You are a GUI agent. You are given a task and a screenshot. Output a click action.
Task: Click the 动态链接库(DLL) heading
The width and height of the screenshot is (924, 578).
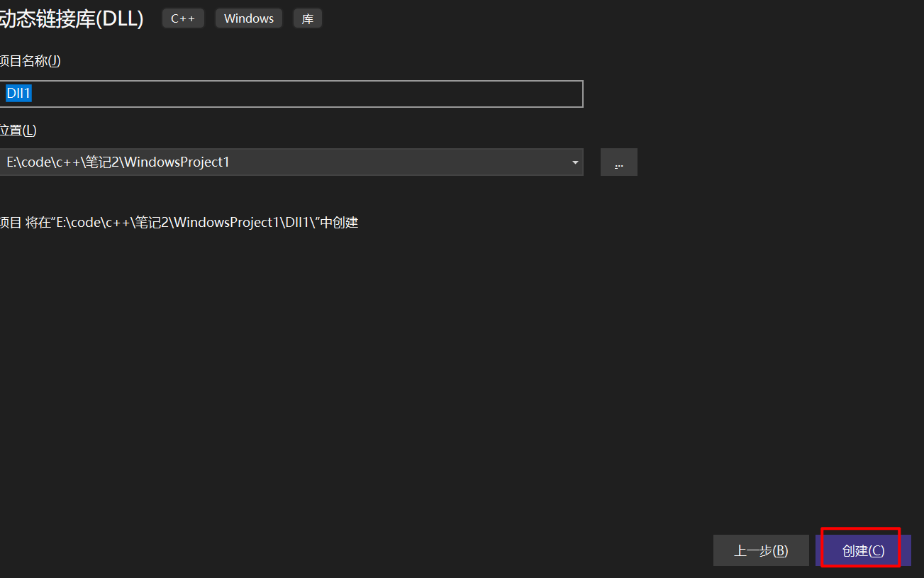click(x=71, y=19)
